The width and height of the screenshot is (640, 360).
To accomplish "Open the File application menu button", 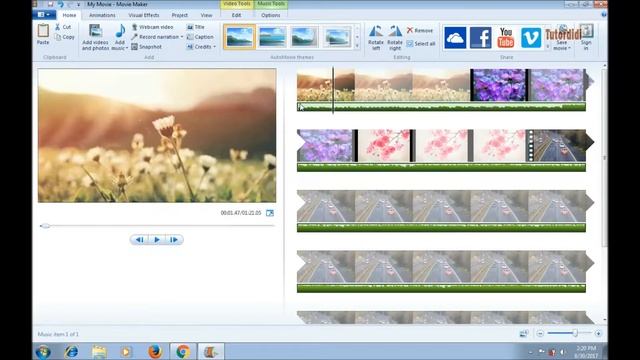I will coord(44,15).
